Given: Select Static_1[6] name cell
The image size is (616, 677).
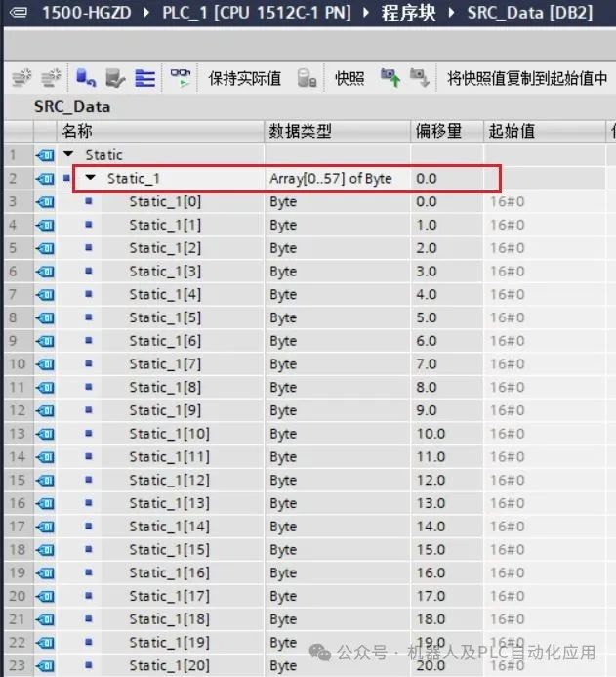Looking at the screenshot, I should pos(183,341).
